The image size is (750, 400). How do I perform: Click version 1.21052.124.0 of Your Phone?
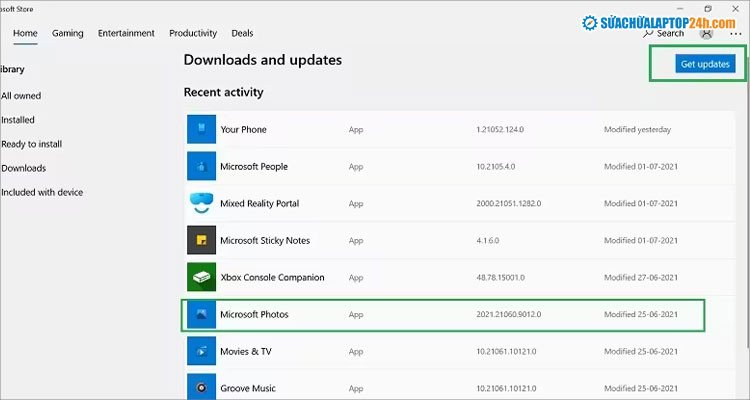pyautogui.click(x=500, y=130)
